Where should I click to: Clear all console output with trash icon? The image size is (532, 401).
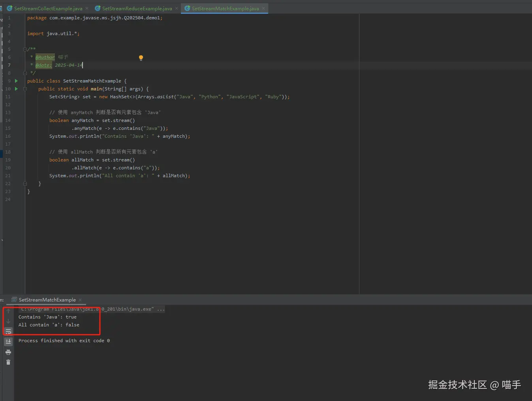(8, 362)
